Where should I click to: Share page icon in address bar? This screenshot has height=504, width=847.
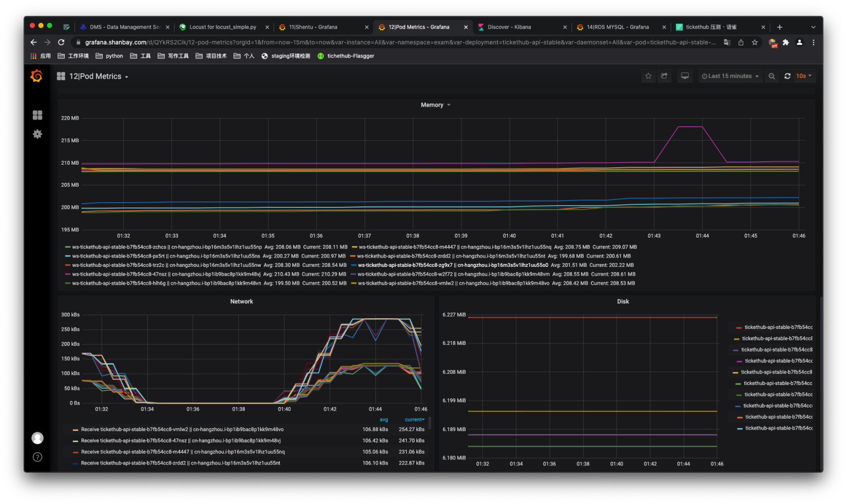pyautogui.click(x=741, y=42)
